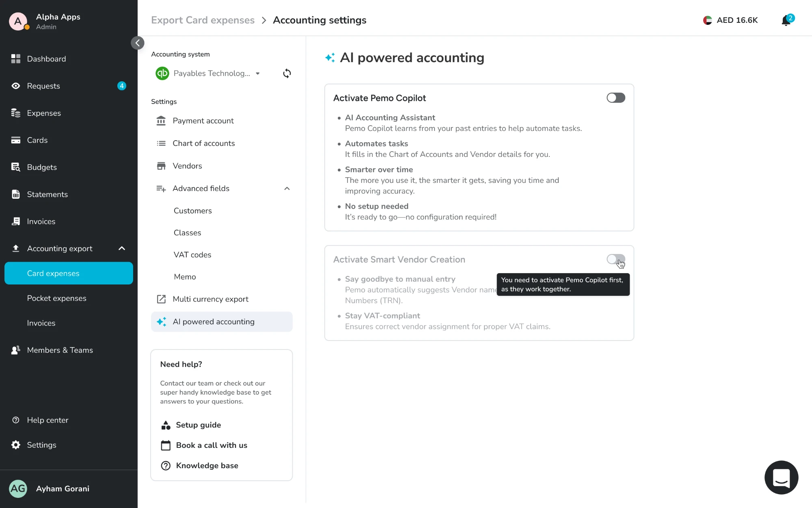812x508 pixels.
Task: Click the Alpha Apps avatar
Action: (x=18, y=22)
